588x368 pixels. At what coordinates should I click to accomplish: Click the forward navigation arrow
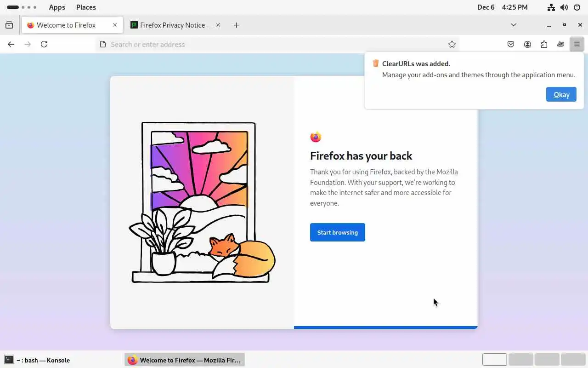coord(28,44)
